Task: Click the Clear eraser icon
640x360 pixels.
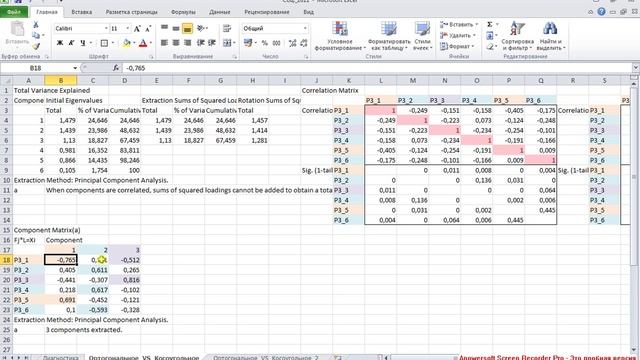Action: [x=490, y=47]
